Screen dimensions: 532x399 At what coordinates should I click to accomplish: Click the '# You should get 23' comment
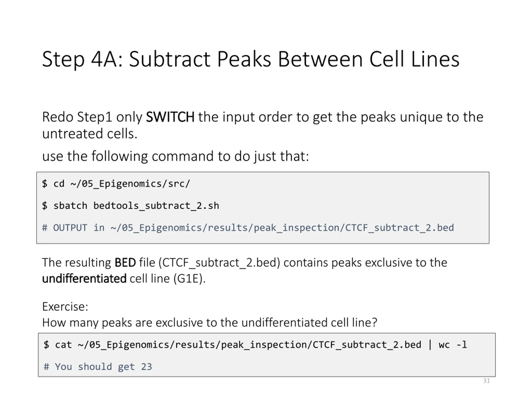click(x=98, y=367)
